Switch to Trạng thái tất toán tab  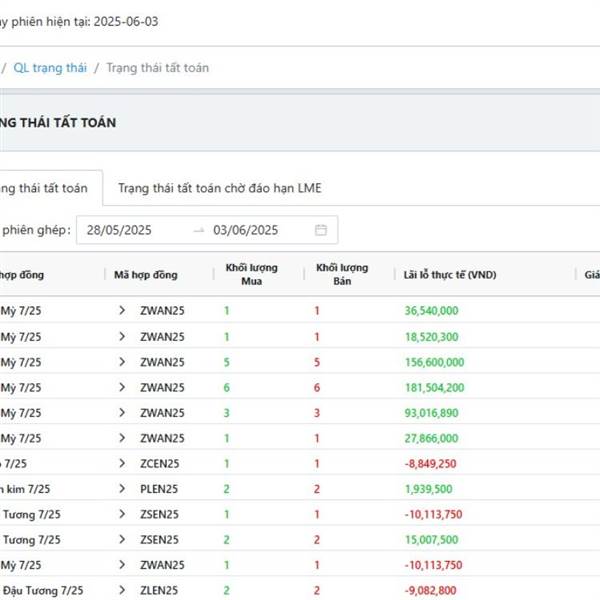[44, 188]
